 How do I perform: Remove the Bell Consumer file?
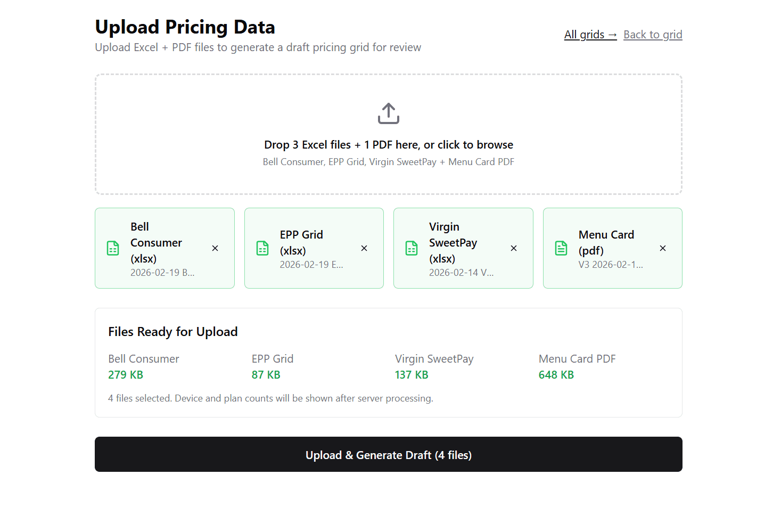click(215, 248)
